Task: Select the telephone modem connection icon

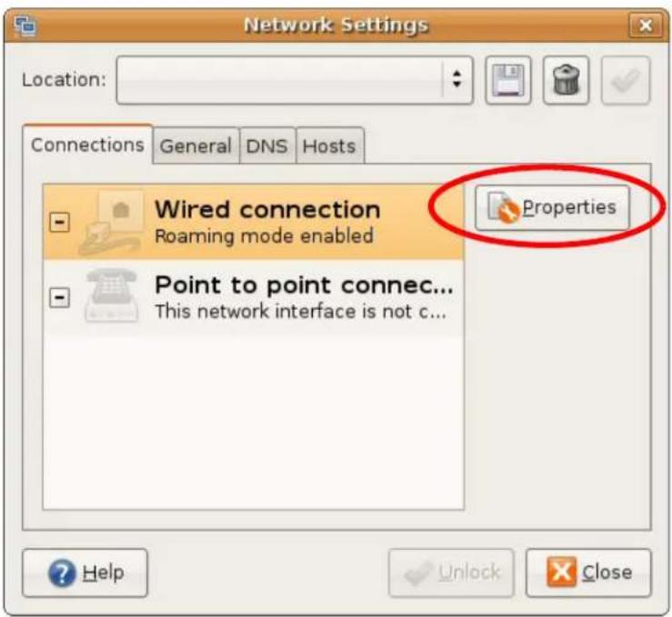Action: coord(112,295)
